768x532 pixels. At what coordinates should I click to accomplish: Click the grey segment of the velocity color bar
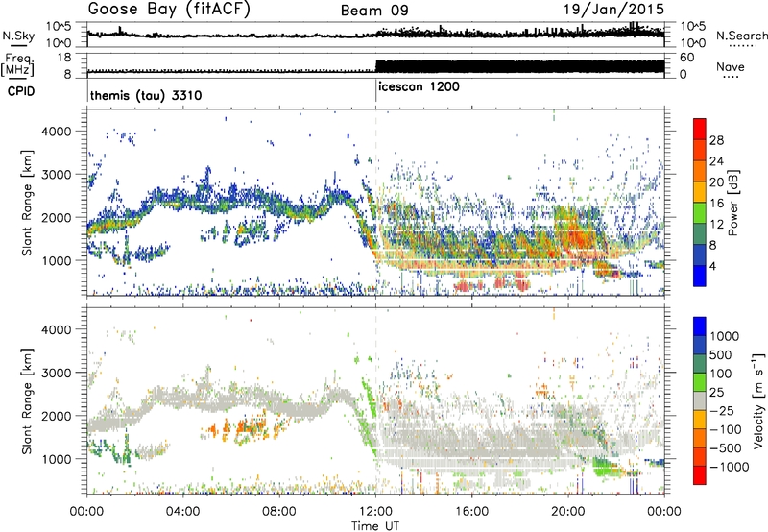(x=700, y=401)
